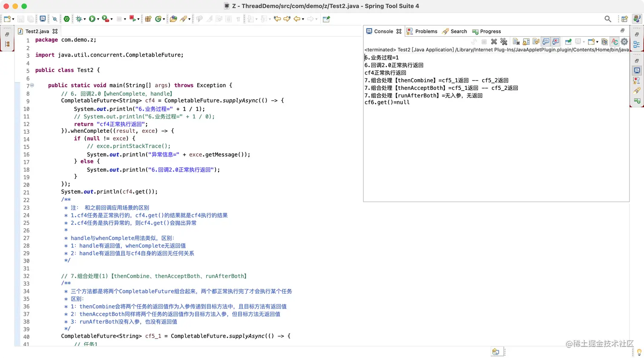Click the Next Edit Location arrow icon

pos(287,19)
